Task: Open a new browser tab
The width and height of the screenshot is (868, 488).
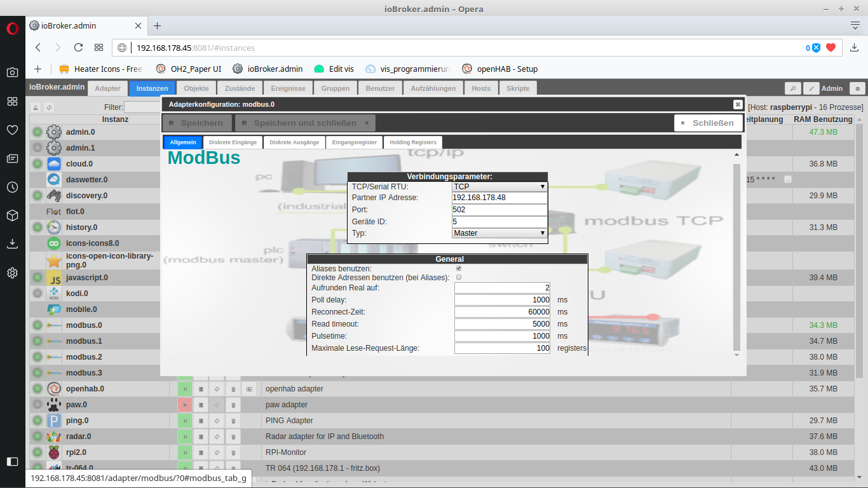Action: click(x=158, y=25)
